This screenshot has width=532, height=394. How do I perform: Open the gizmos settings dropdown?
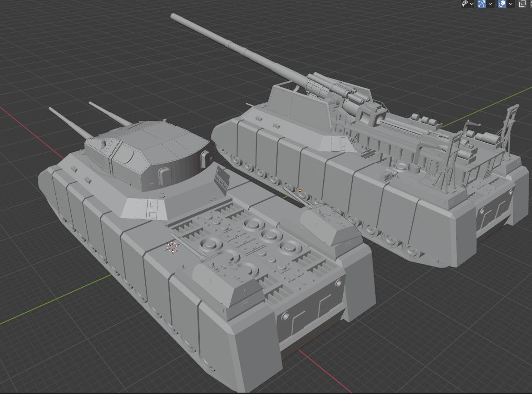pyautogui.click(x=490, y=4)
